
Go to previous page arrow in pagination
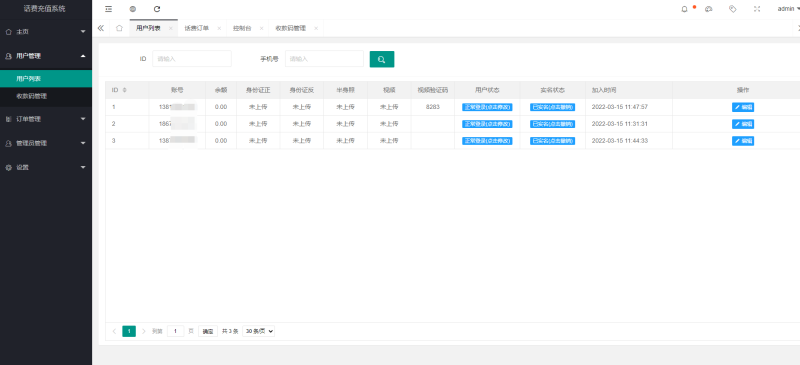114,331
